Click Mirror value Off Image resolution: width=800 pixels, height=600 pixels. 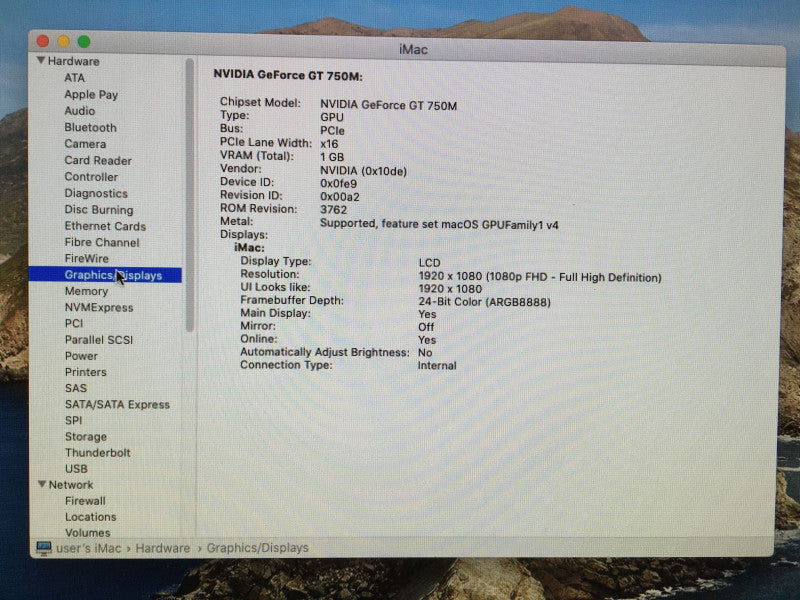(x=426, y=327)
